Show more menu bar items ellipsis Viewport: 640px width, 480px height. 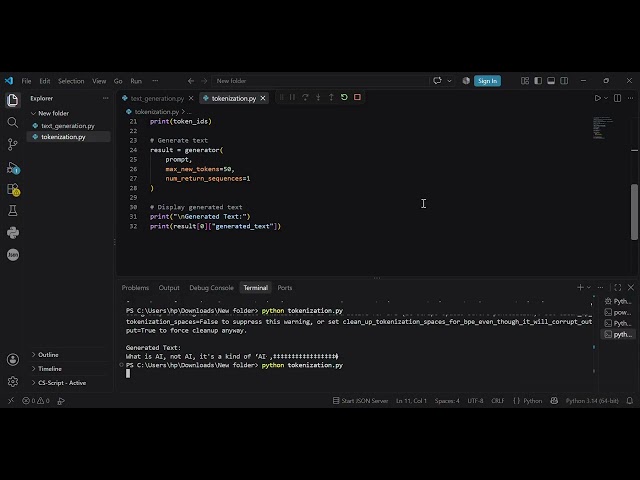tap(155, 81)
